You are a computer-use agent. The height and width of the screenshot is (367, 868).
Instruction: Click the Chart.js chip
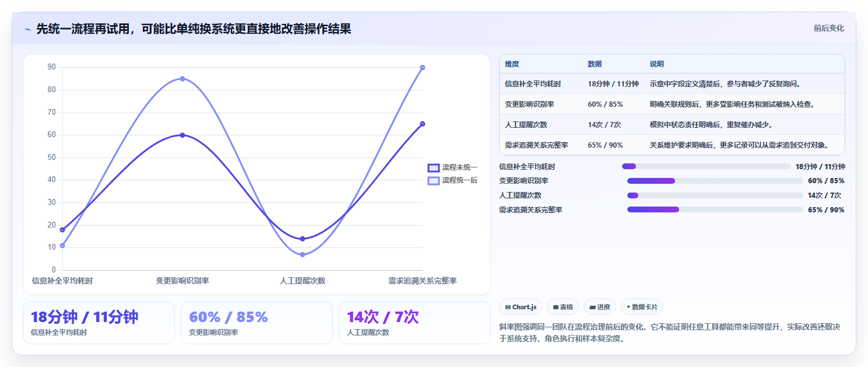click(521, 307)
